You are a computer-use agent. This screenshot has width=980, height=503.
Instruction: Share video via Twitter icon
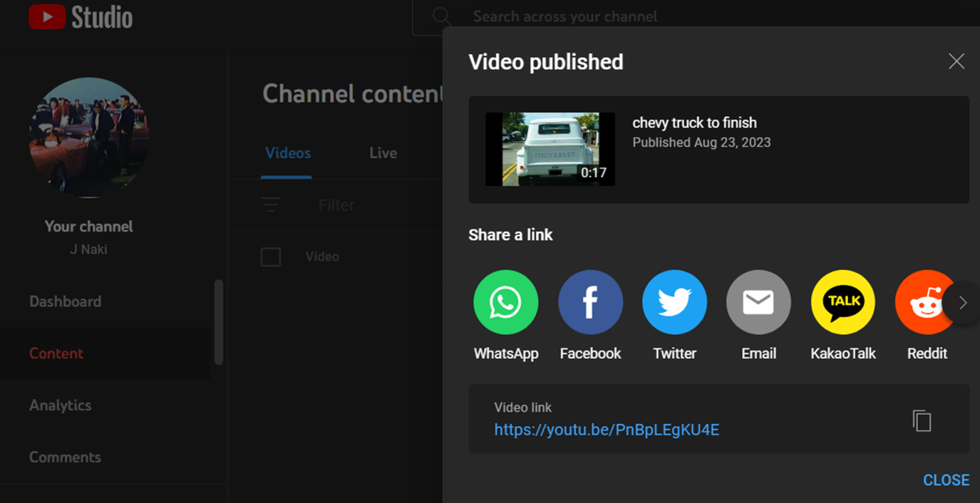tap(675, 302)
